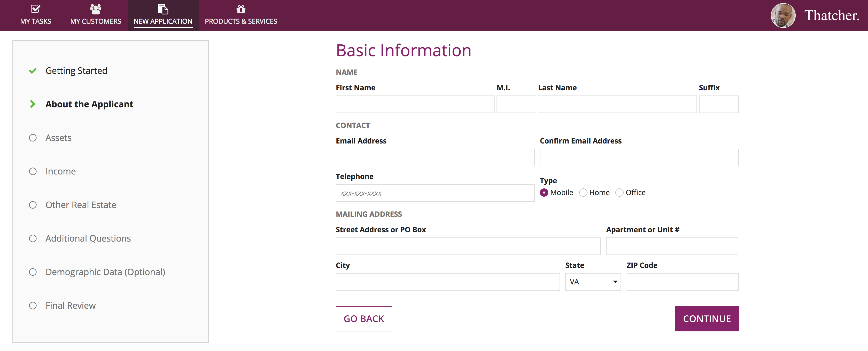Focus the First Name field
The width and height of the screenshot is (868, 351).
tap(415, 104)
